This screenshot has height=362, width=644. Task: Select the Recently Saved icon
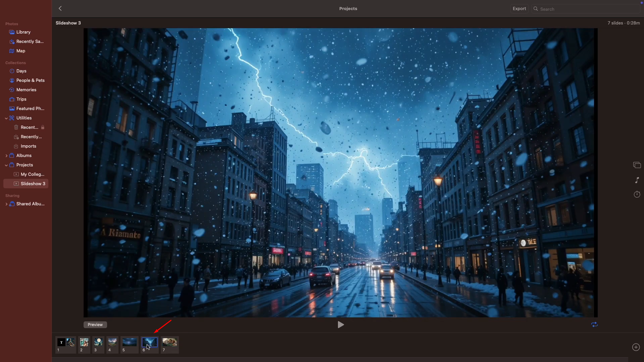point(12,42)
